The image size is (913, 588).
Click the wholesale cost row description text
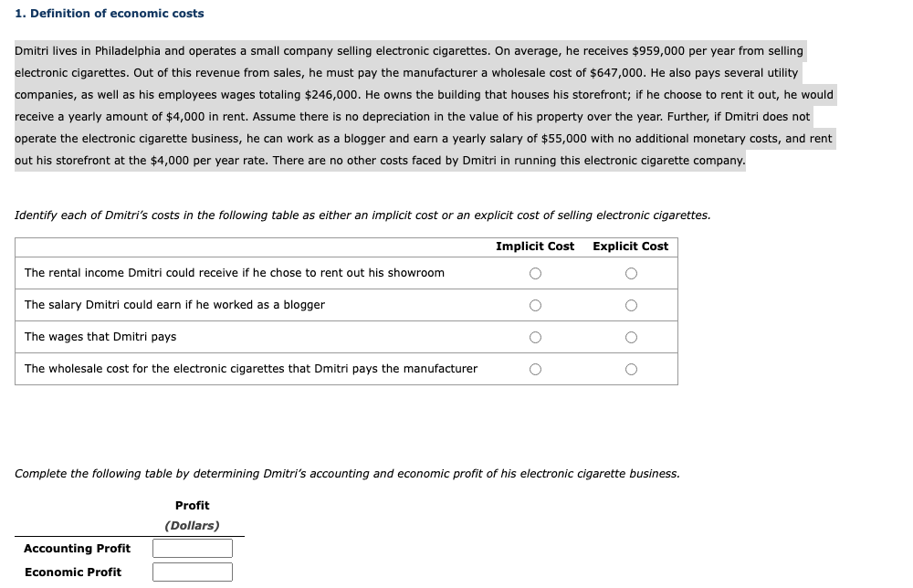click(251, 369)
